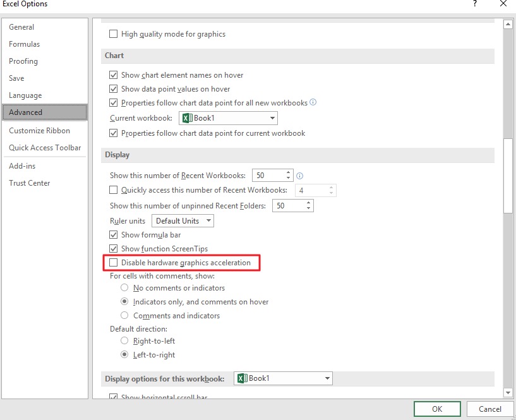Click info icon beside Properties follow chart data point

point(313,102)
